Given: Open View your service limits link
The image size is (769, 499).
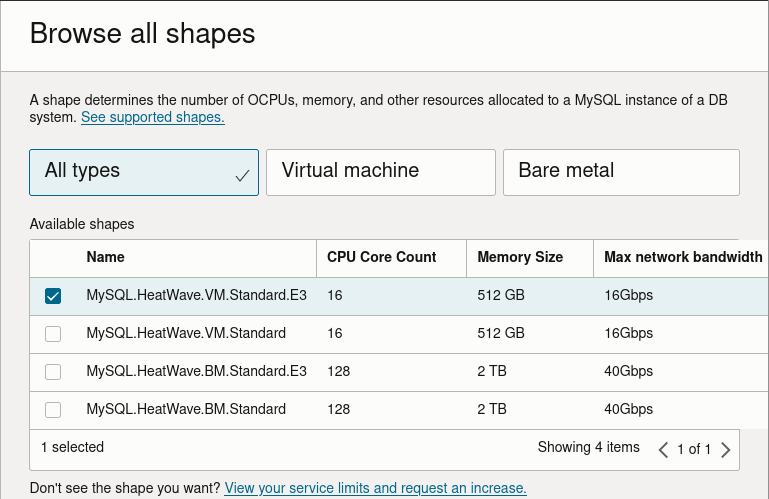Looking at the screenshot, I should (x=375, y=488).
